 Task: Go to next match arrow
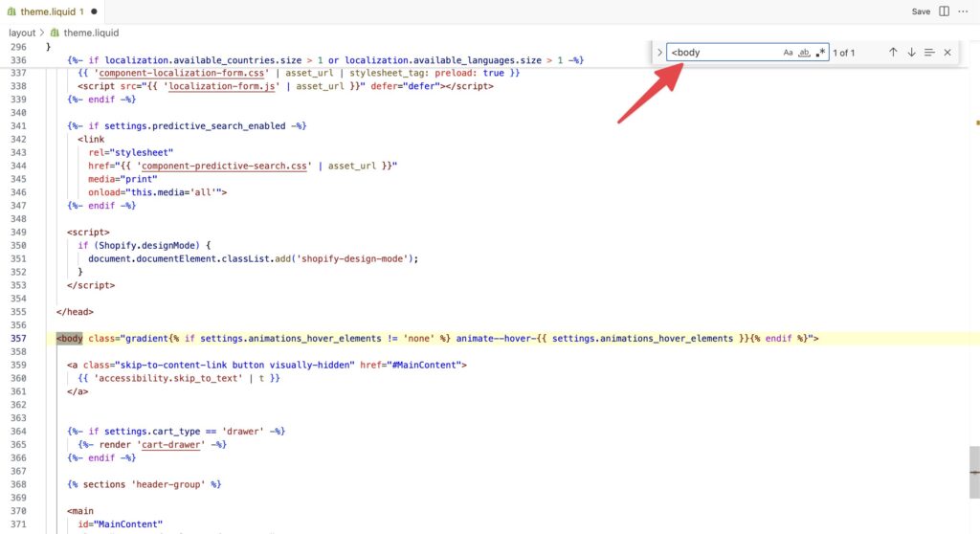point(911,53)
